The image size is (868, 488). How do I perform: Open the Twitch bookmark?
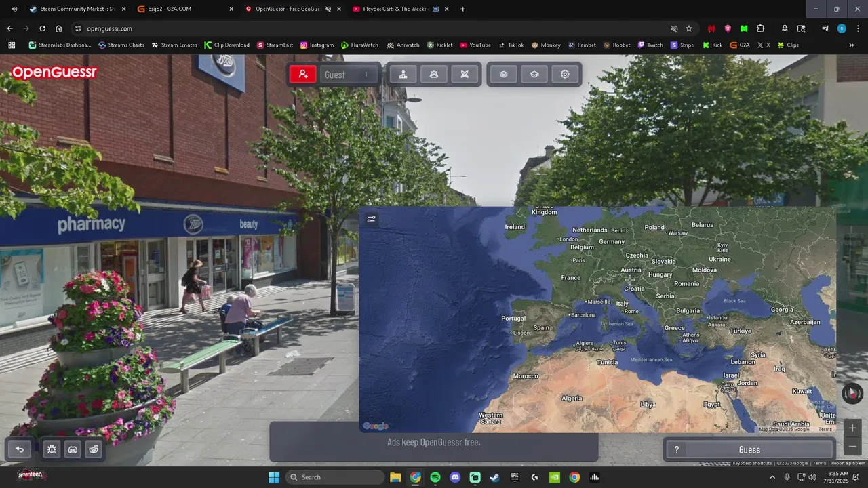pyautogui.click(x=650, y=45)
